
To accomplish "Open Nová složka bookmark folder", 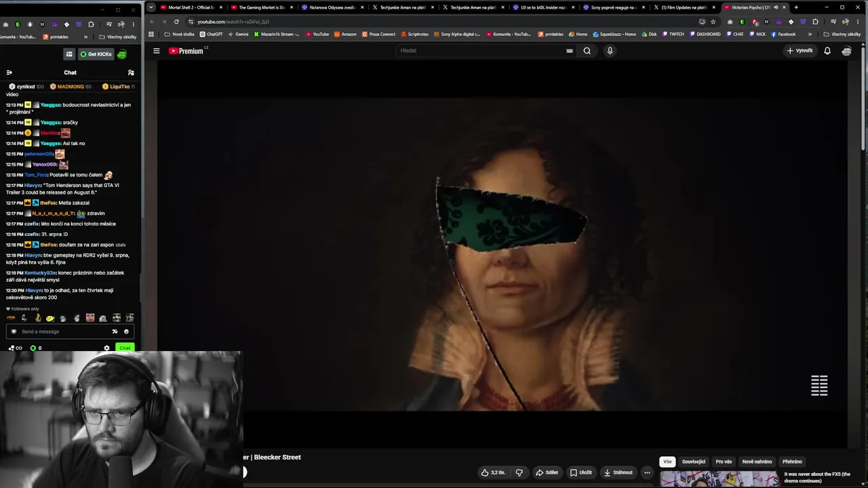I will pyautogui.click(x=180, y=35).
